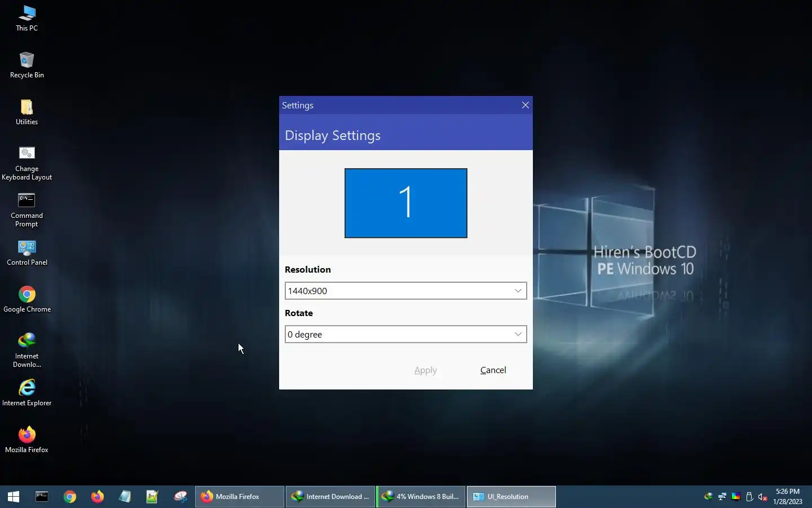Viewport: 812px width, 508px height.
Task: Switch to Mozilla Firefox taskbar window
Action: (240, 497)
